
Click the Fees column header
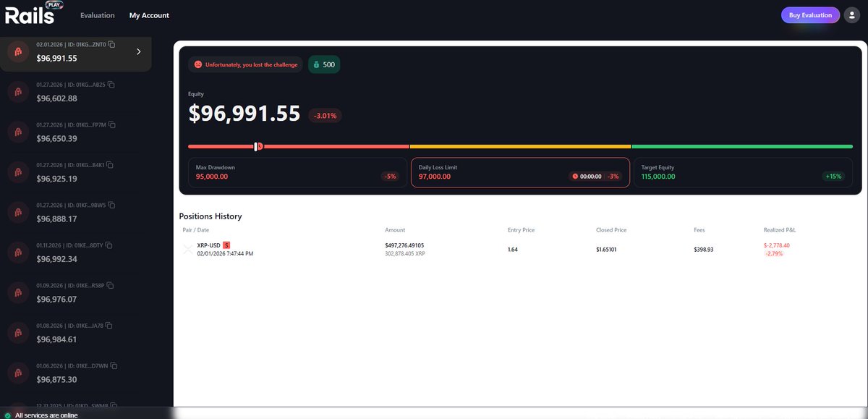coord(699,230)
